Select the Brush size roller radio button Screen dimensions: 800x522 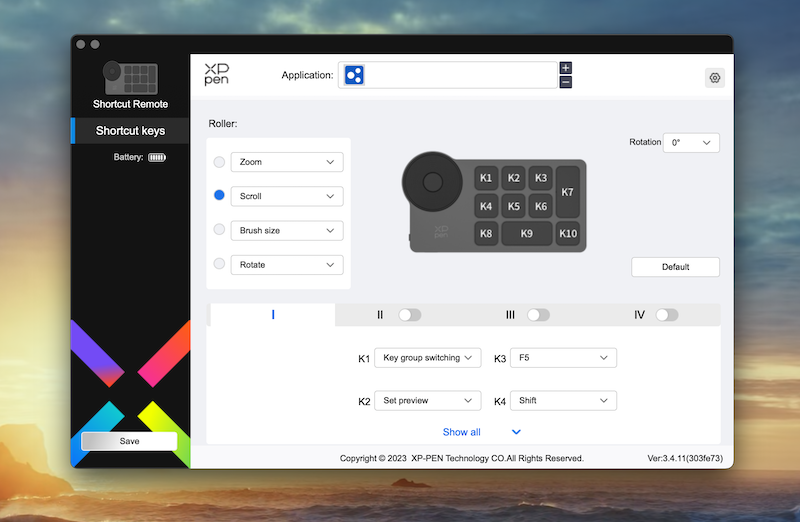click(219, 230)
